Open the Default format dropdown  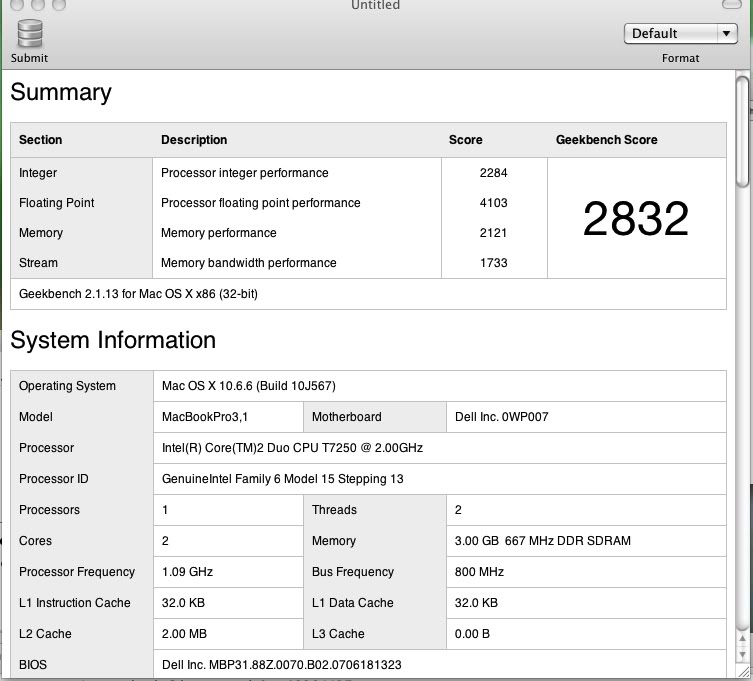(x=680, y=34)
